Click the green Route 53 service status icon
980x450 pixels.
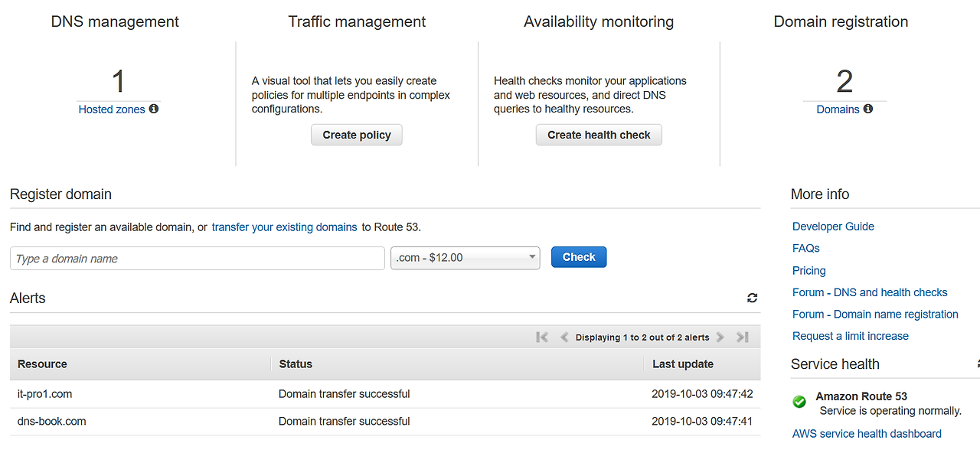pos(799,402)
